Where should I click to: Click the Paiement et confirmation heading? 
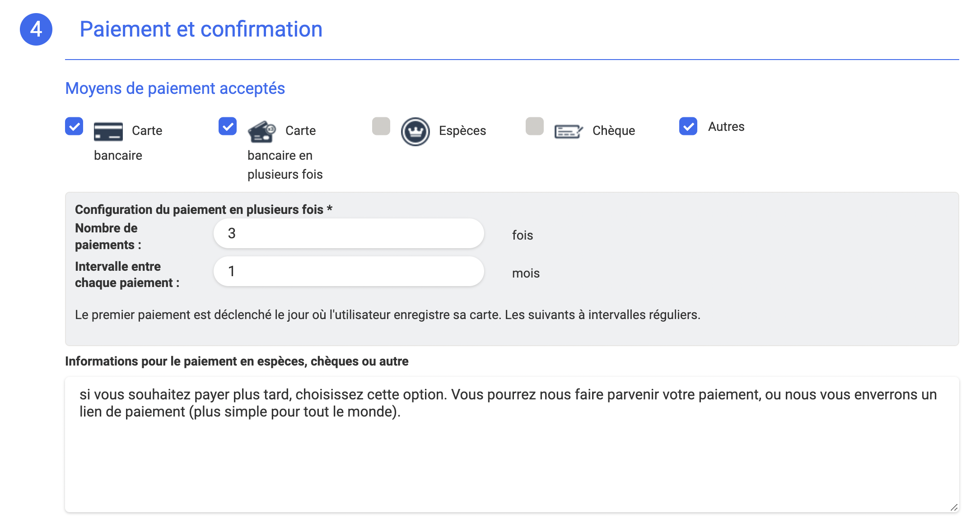(x=201, y=29)
